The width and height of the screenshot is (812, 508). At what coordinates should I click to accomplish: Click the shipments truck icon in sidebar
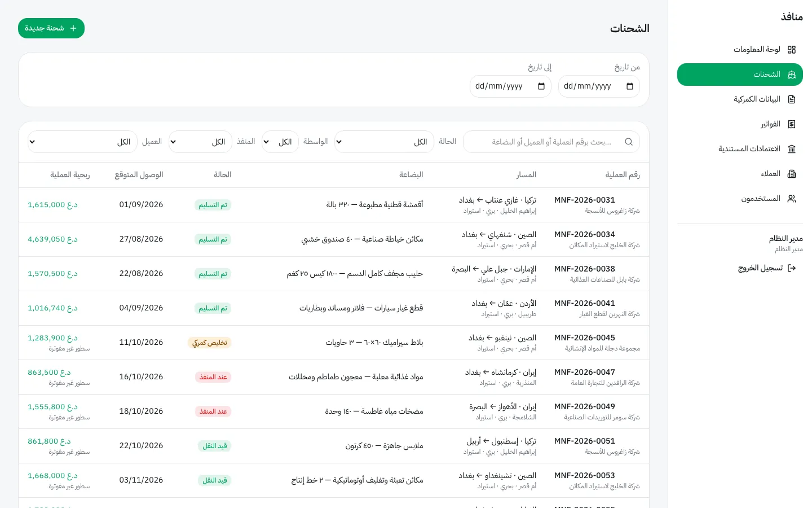click(792, 75)
